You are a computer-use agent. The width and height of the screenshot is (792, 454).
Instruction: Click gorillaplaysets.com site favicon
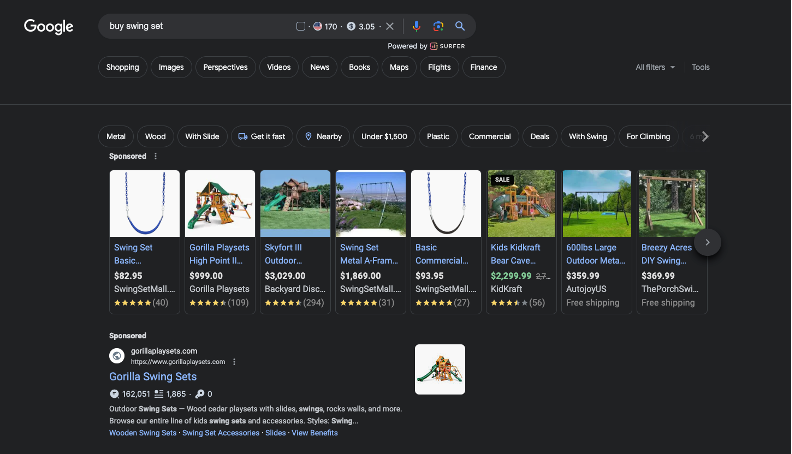pos(117,356)
